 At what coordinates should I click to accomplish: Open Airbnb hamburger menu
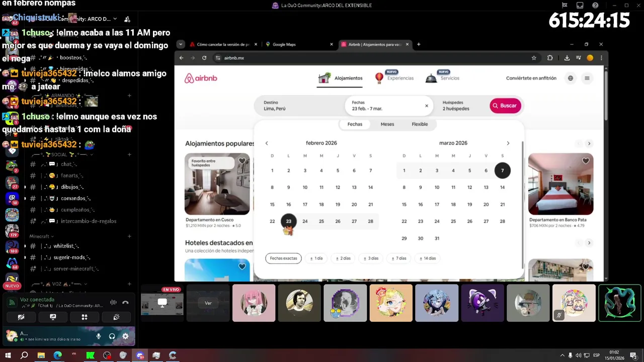pyautogui.click(x=587, y=78)
